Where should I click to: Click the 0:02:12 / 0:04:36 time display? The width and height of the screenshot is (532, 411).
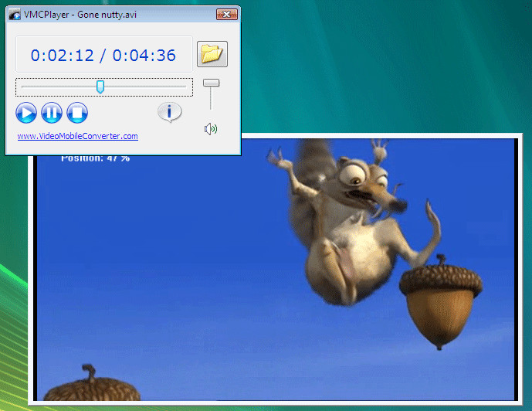[103, 54]
